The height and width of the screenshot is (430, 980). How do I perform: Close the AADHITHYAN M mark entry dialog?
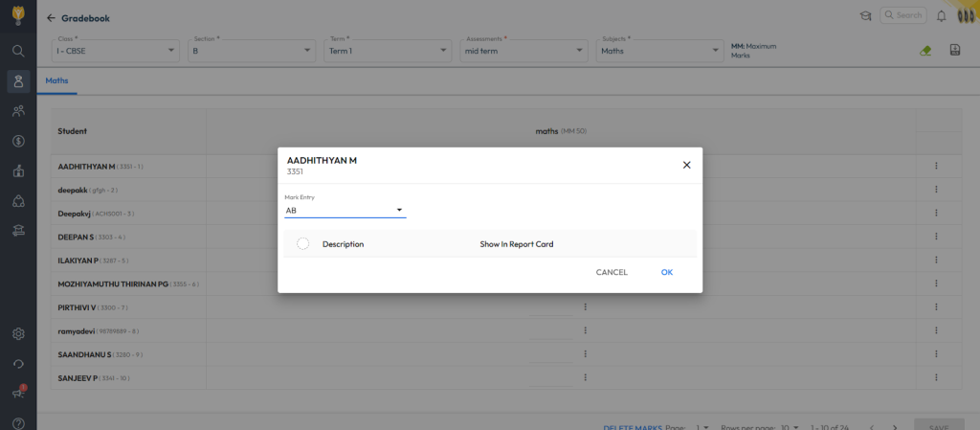tap(686, 165)
